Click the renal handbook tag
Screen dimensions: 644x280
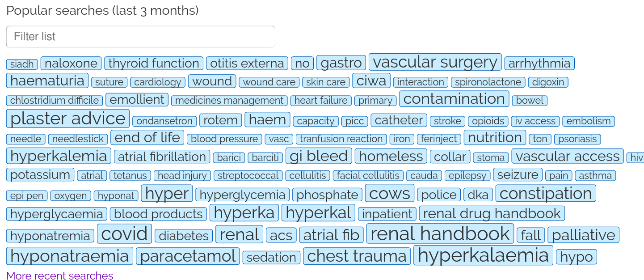click(x=440, y=233)
